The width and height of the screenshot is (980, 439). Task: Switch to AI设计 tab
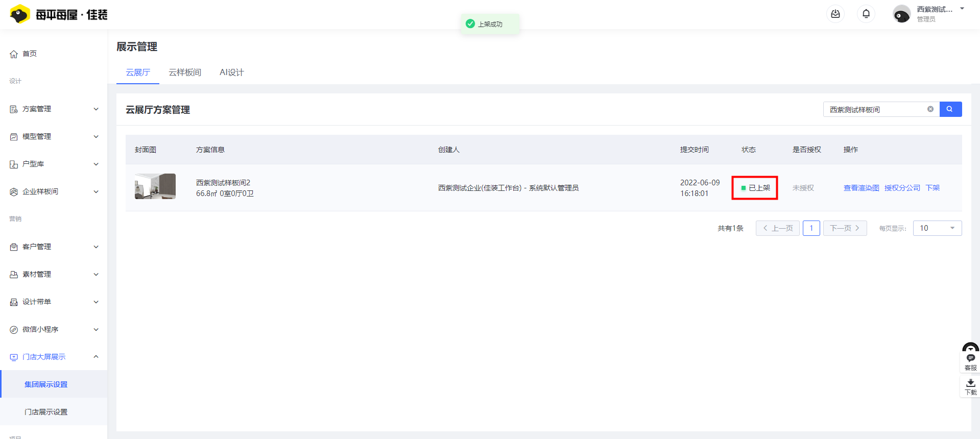pyautogui.click(x=232, y=72)
